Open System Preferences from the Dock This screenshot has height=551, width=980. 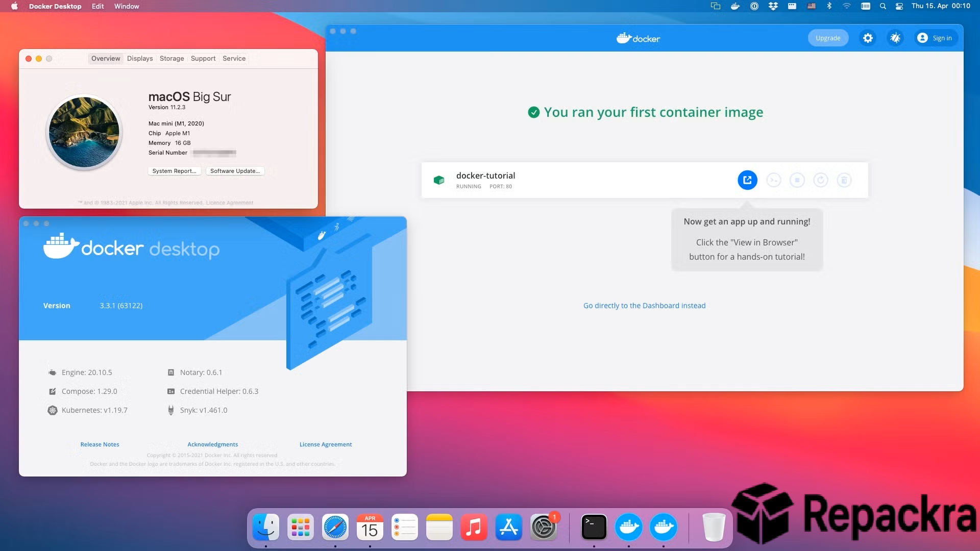pyautogui.click(x=544, y=527)
